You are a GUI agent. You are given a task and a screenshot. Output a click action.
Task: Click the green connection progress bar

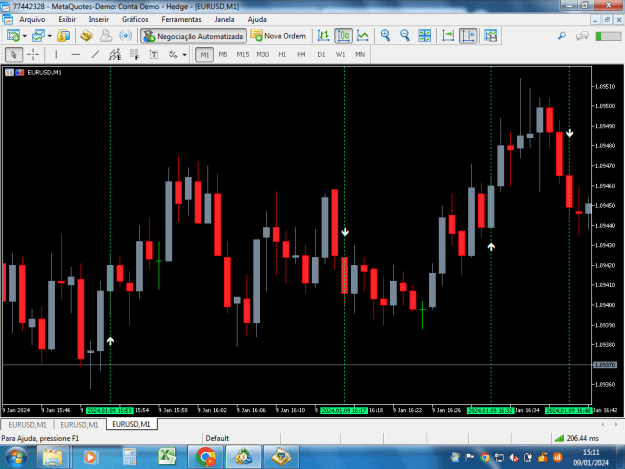(608, 36)
